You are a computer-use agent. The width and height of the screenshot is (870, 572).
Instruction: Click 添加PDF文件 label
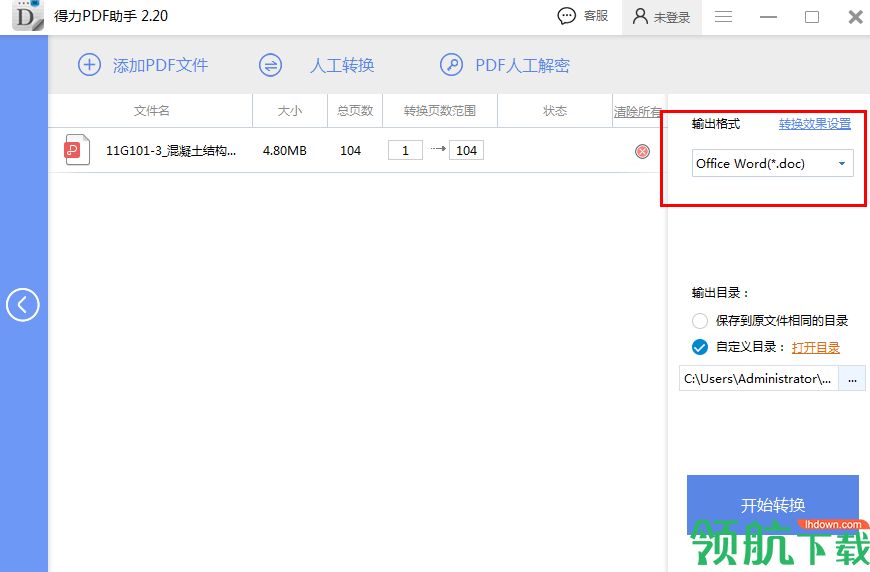tap(160, 65)
